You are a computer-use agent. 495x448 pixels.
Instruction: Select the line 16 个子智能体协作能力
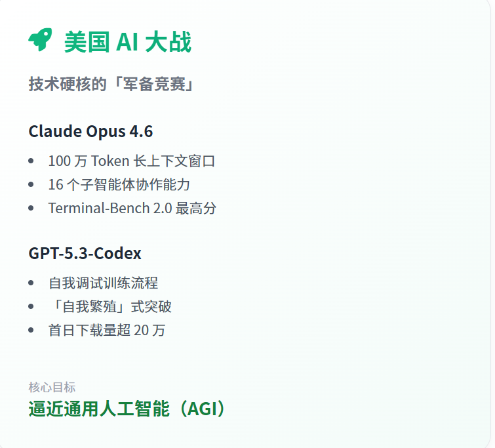pyautogui.click(x=119, y=185)
